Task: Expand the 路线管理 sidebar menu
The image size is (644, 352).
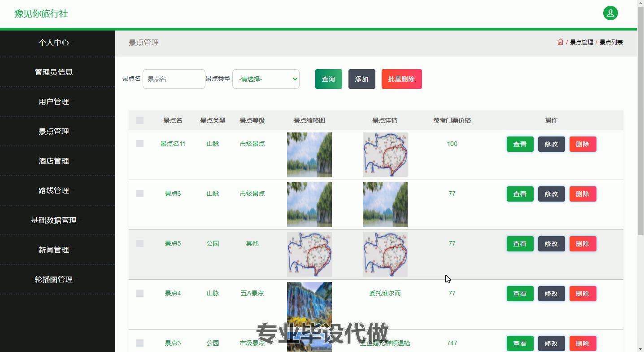Action: click(x=57, y=190)
